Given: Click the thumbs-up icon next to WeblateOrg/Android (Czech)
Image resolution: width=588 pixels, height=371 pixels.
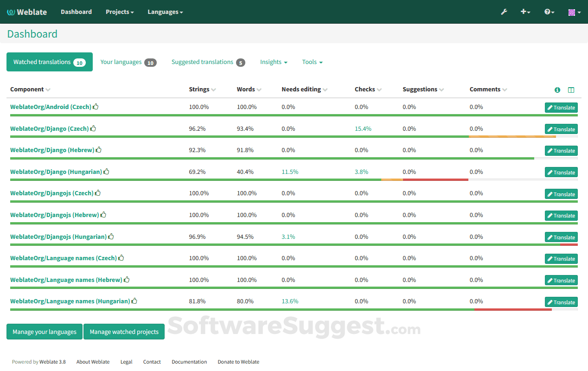Looking at the screenshot, I should tap(96, 106).
